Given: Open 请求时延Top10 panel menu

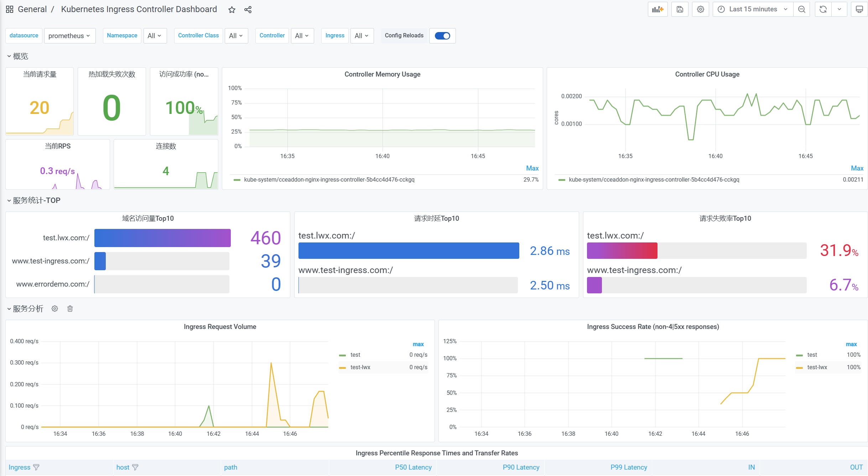Looking at the screenshot, I should click(x=436, y=218).
